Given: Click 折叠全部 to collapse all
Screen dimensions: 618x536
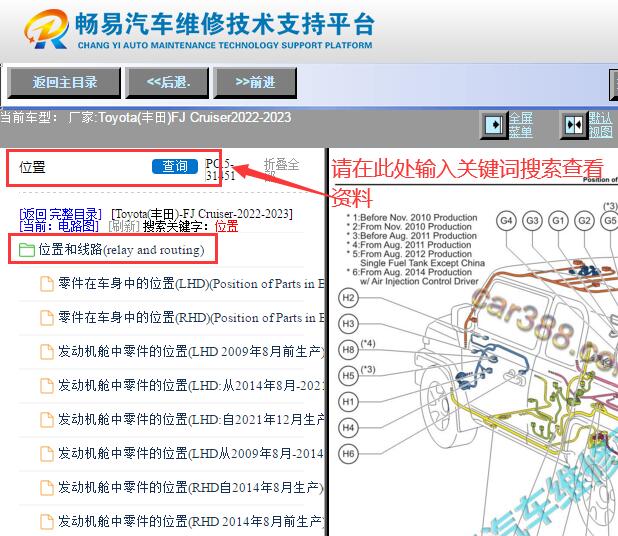Looking at the screenshot, I should pyautogui.click(x=281, y=168).
